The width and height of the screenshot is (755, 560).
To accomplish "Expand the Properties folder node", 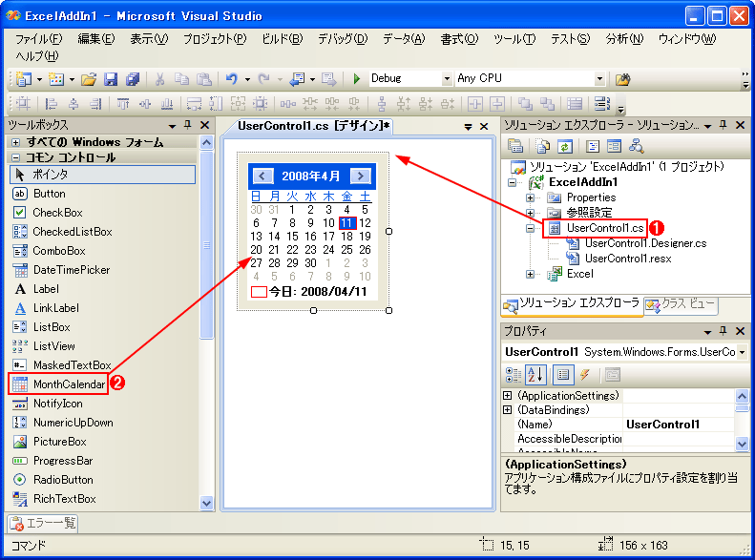I will coord(530,197).
